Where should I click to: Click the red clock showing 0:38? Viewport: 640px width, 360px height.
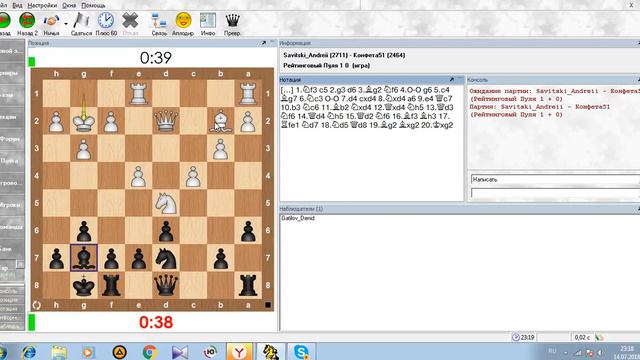(156, 322)
